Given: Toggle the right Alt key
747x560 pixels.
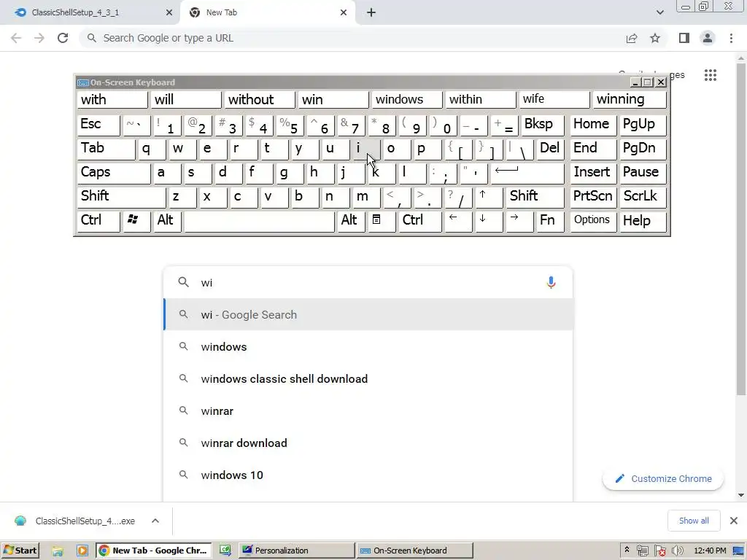Looking at the screenshot, I should tap(351, 220).
